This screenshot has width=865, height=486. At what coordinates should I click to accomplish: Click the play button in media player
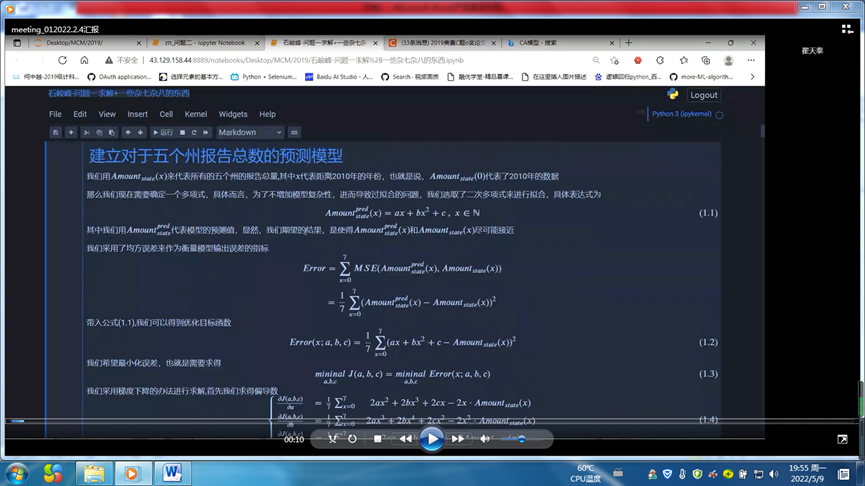pyautogui.click(x=431, y=438)
